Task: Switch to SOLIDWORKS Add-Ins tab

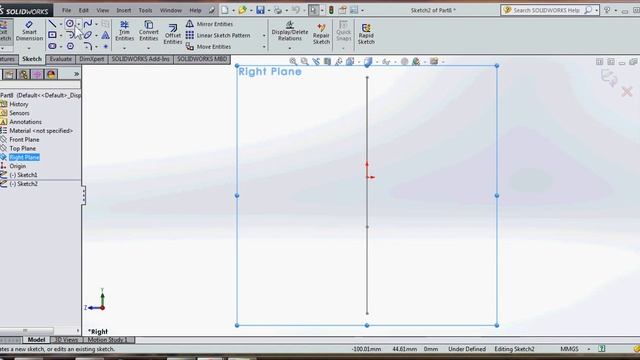Action: click(x=140, y=59)
